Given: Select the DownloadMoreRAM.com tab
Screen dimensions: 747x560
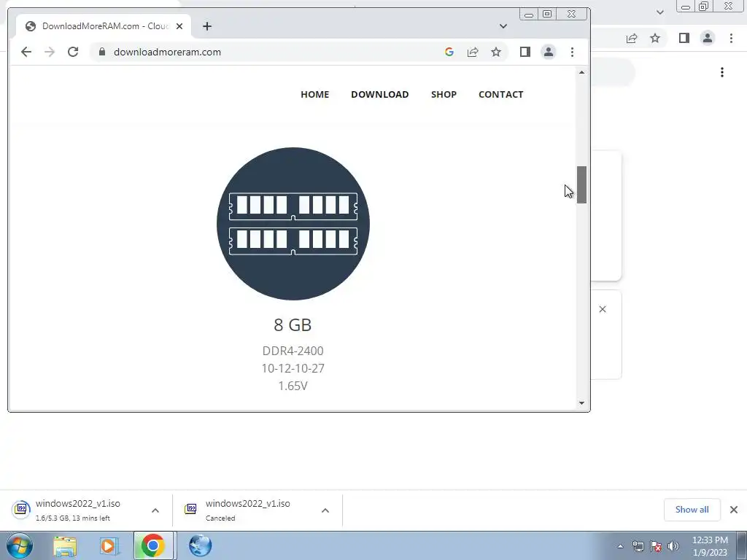Looking at the screenshot, I should (104, 26).
